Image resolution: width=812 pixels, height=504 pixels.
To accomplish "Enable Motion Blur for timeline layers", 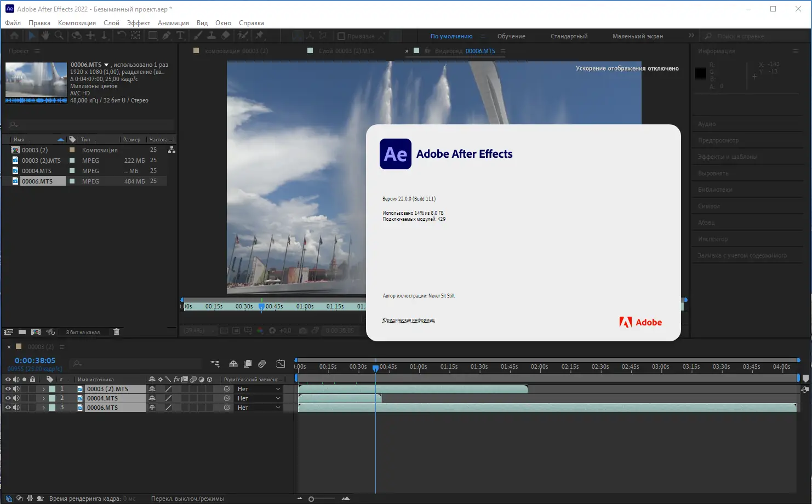I will (x=262, y=364).
